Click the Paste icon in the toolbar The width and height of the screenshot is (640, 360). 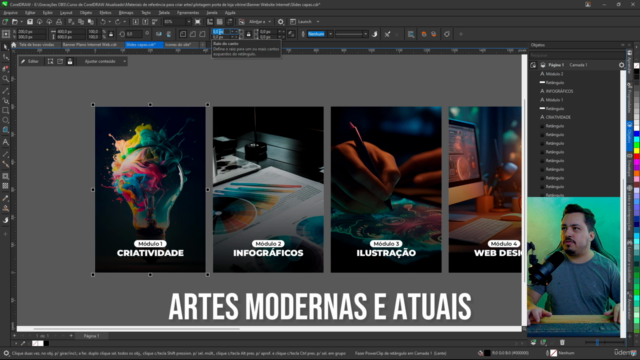(x=90, y=22)
